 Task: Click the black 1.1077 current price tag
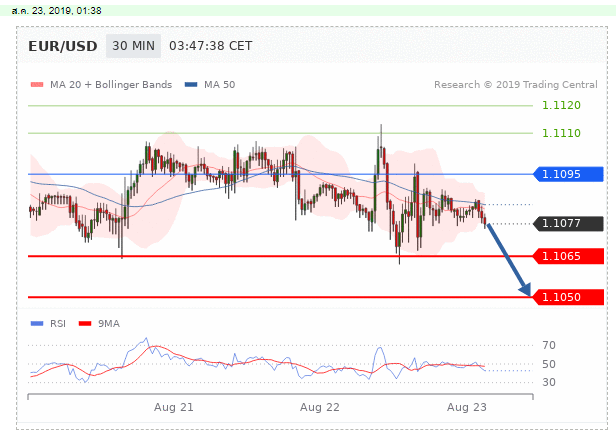click(568, 224)
